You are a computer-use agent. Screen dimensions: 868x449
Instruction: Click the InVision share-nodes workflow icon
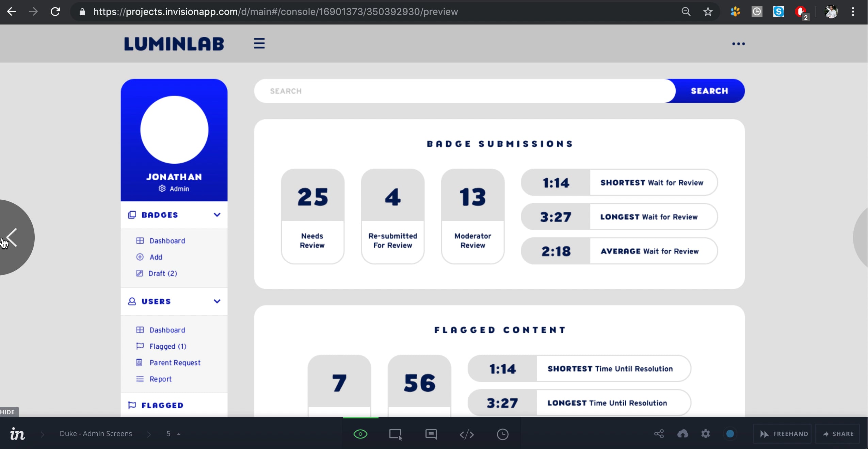point(659,434)
